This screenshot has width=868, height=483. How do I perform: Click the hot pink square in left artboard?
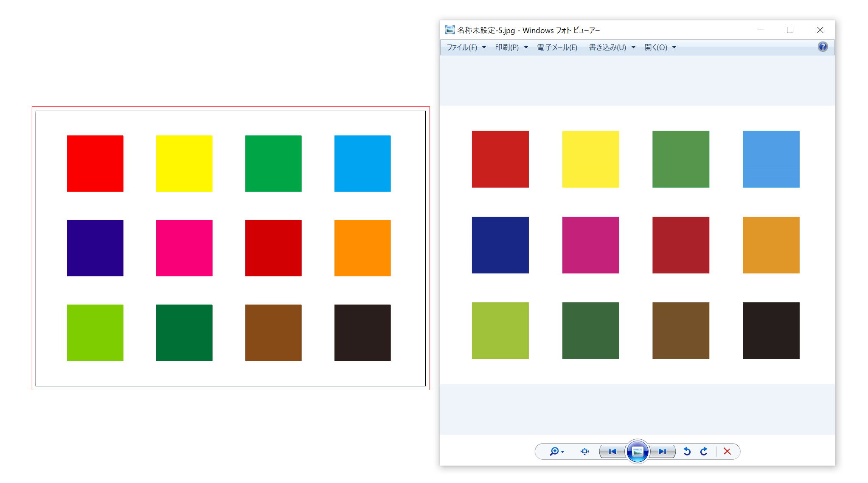(184, 248)
